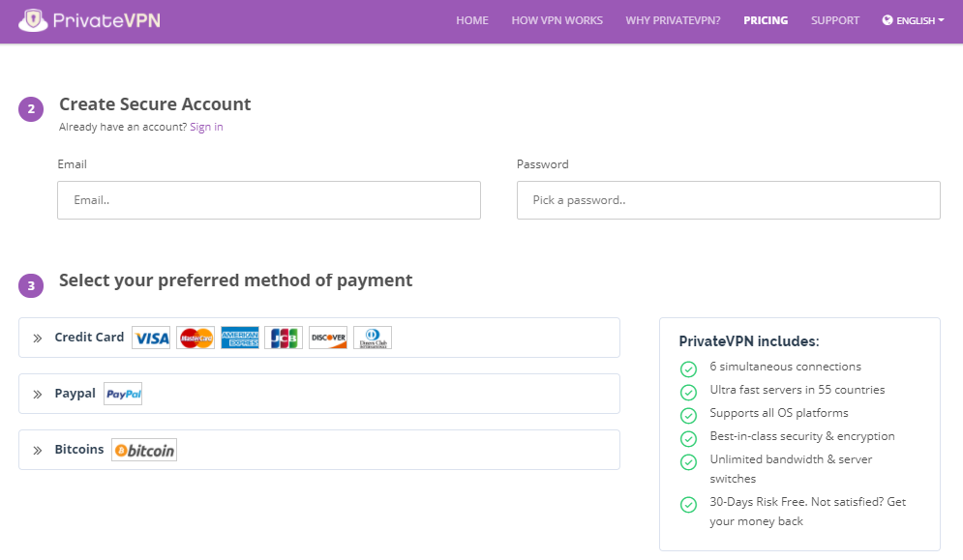Image resolution: width=963 pixels, height=560 pixels.
Task: Click checkmark beside Ultra fast servers
Action: 688,393
